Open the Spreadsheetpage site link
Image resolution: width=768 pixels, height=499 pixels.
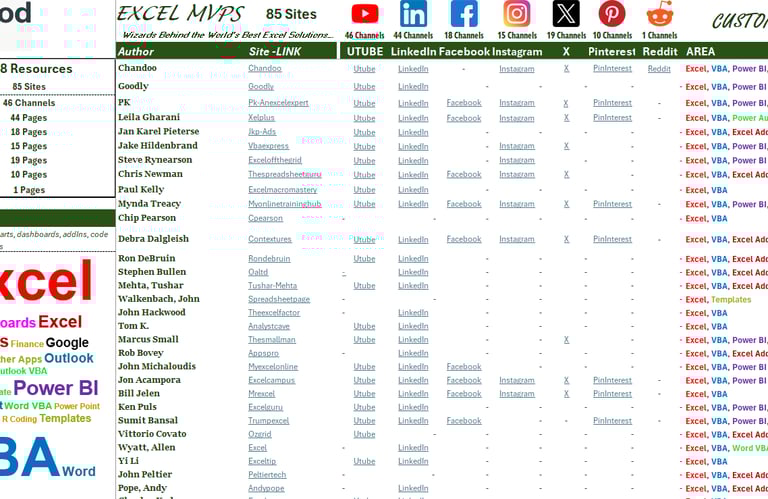click(x=279, y=299)
